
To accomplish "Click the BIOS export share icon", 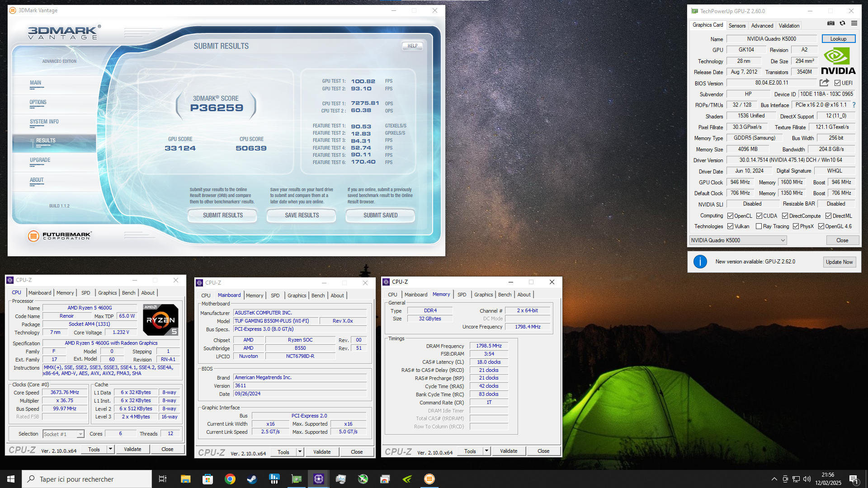I will tap(824, 83).
